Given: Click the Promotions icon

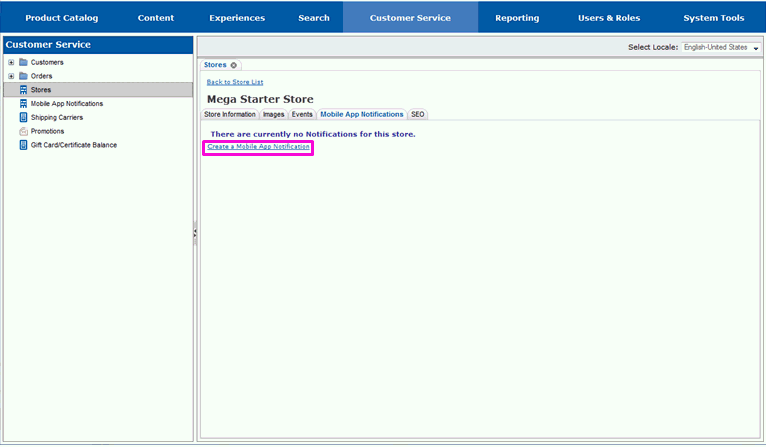Looking at the screenshot, I should (23, 131).
